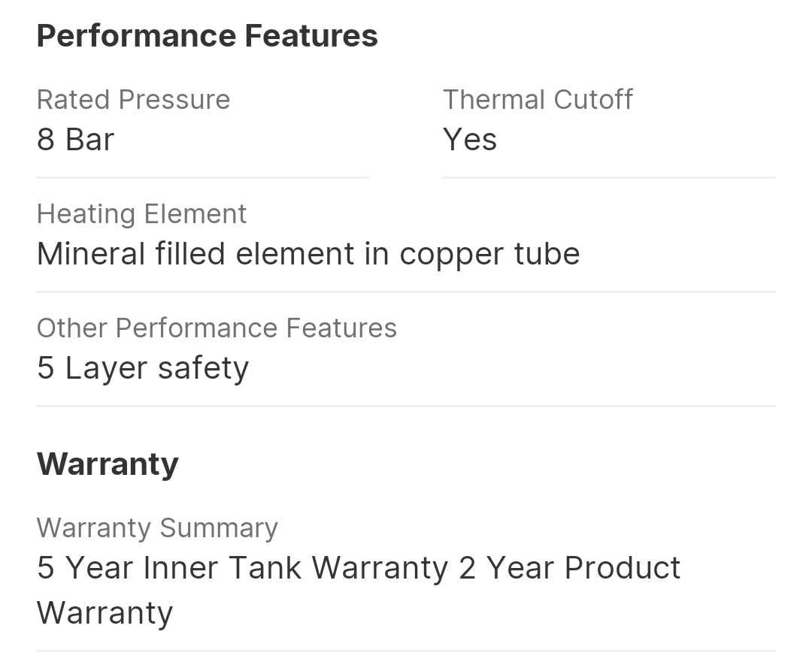
Task: Click the divider below the Heating Element value
Action: pyautogui.click(x=406, y=292)
